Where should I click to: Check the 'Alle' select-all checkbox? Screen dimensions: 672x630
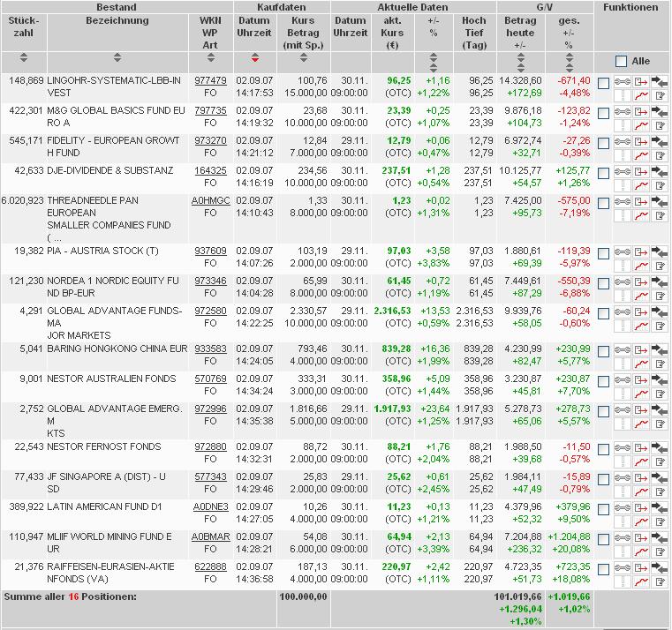[621, 61]
